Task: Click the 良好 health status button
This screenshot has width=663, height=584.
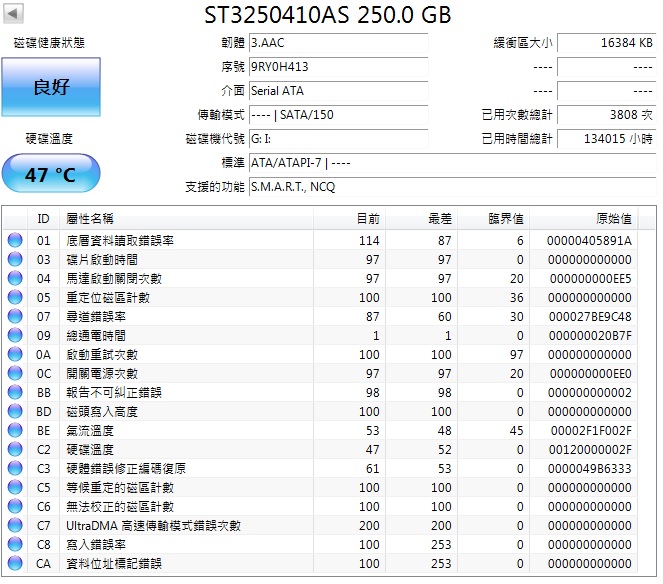Action: click(51, 87)
